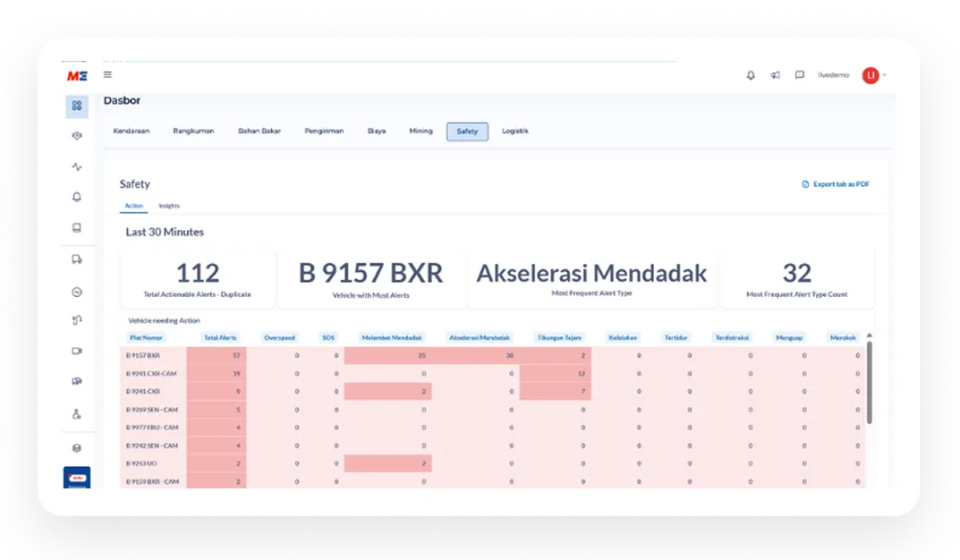Image resolution: width=960 pixels, height=560 pixels.
Task: Click the red LI user avatar
Action: pyautogui.click(x=871, y=75)
